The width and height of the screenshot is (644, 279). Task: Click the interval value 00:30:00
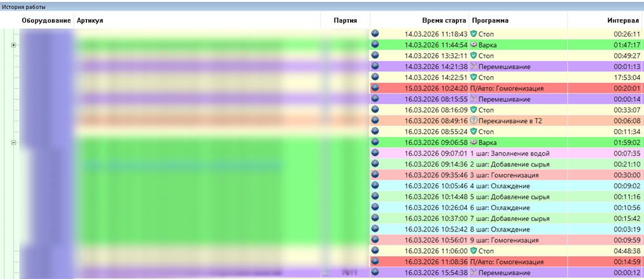coord(627,175)
